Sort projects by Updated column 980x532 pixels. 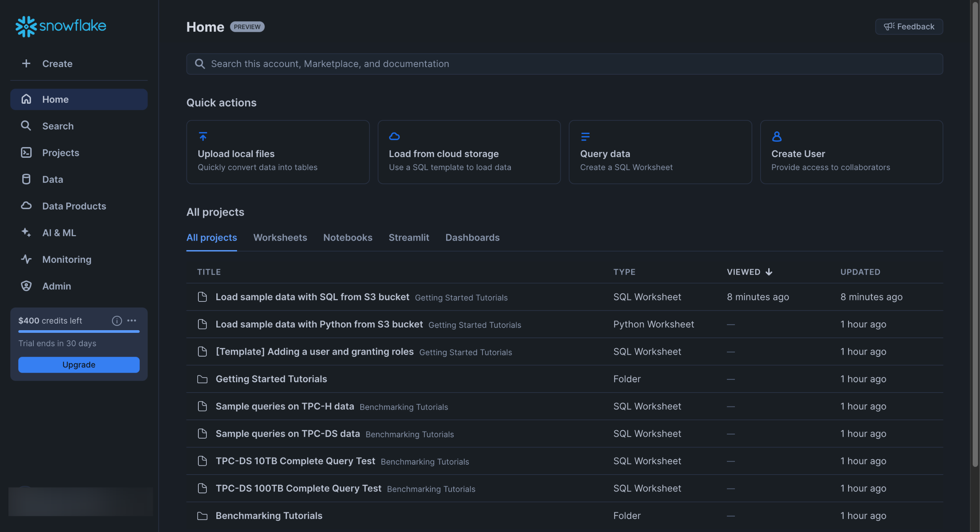coord(860,272)
